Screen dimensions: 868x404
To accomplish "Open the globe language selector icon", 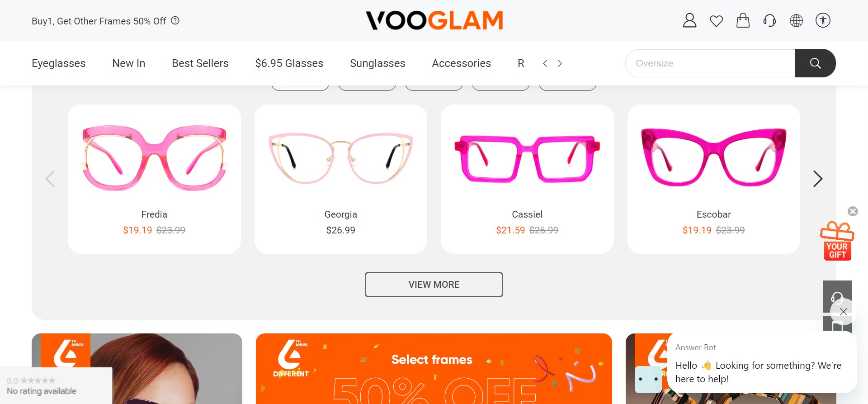I will point(796,20).
